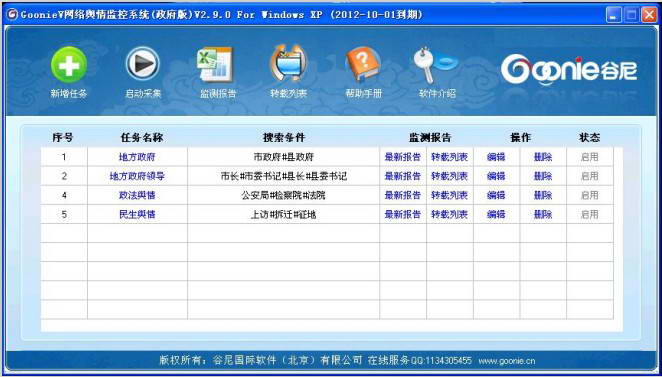The image size is (662, 377).
Task: Click the 任务名称 column header
Action: [x=142, y=138]
